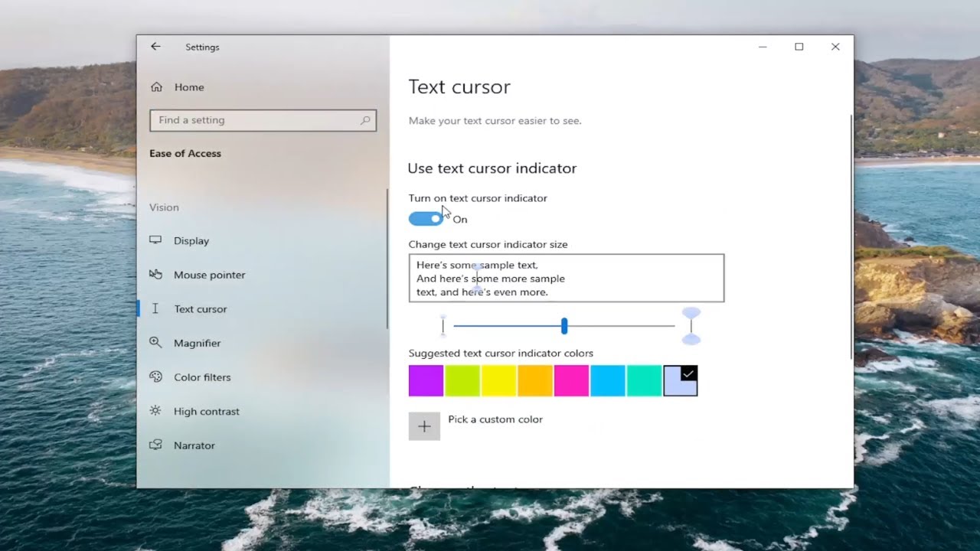Click the Find a setting search box
The image size is (980, 551).
click(x=263, y=120)
